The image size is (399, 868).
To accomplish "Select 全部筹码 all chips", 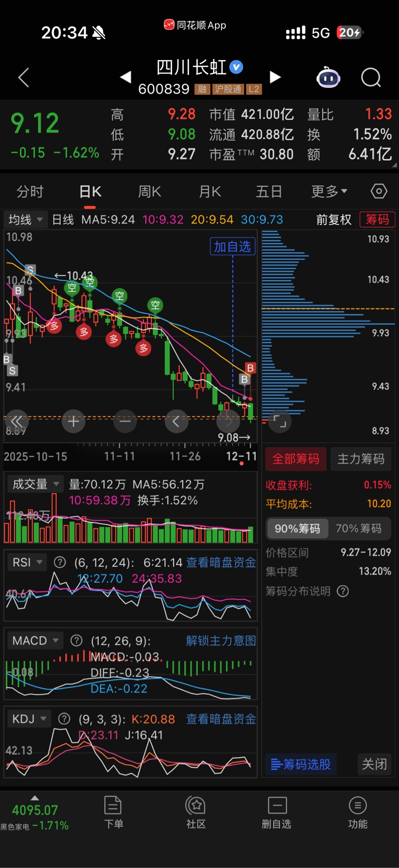I will pos(296,459).
